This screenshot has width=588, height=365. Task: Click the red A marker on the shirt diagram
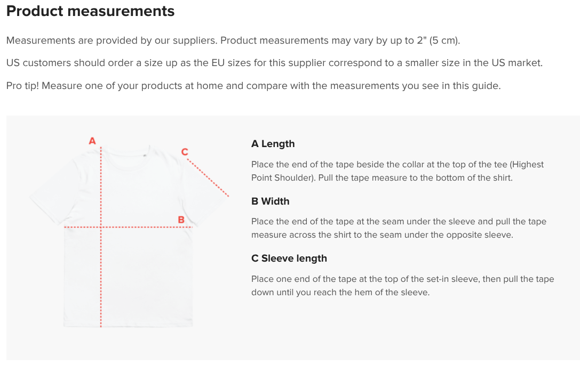[92, 141]
